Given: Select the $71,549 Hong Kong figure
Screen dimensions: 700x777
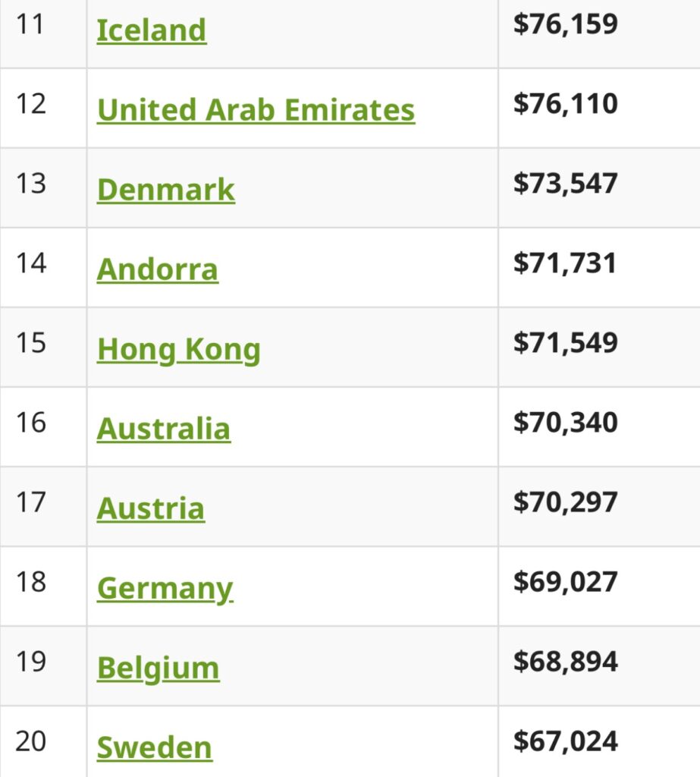Looking at the screenshot, I should pyautogui.click(x=566, y=344).
